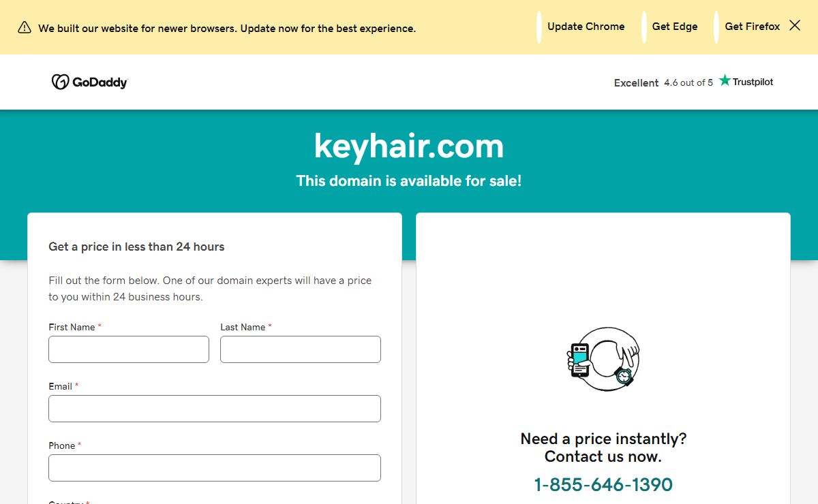Call the 1-855-646-1390 phone link

pyautogui.click(x=603, y=484)
